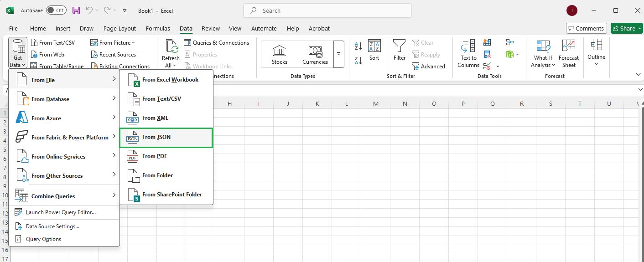Click the Search box
644x262 pixels.
pyautogui.click(x=327, y=10)
